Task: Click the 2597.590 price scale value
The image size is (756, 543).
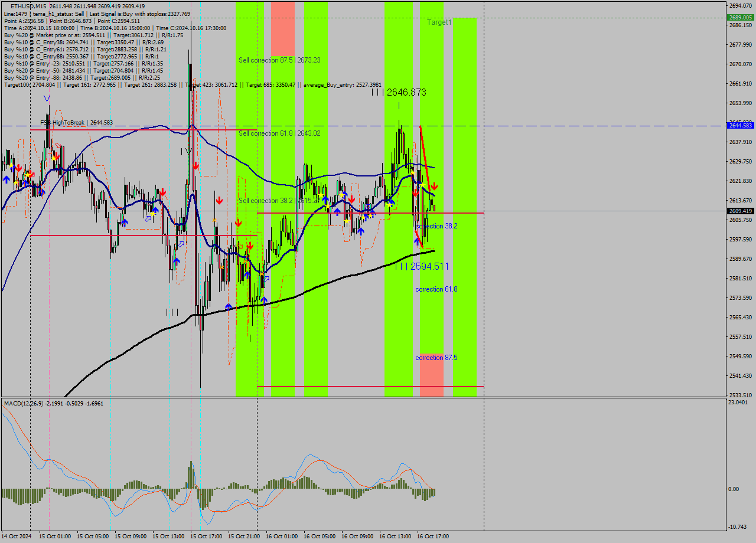Action: (741, 240)
